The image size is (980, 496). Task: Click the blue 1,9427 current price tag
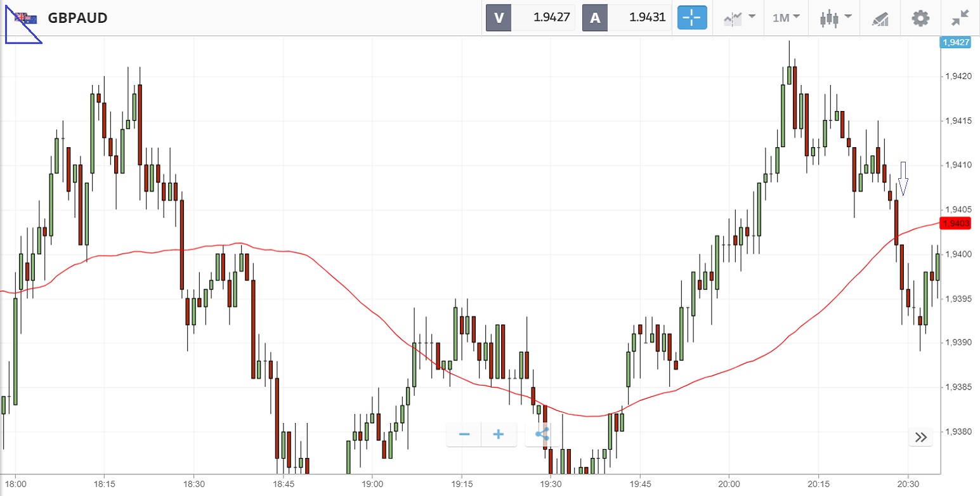coord(955,42)
